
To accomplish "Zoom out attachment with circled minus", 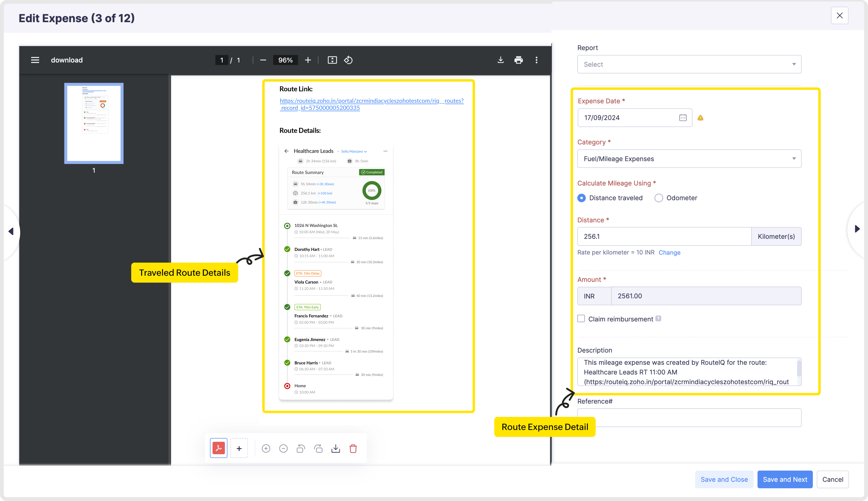I will click(x=284, y=448).
